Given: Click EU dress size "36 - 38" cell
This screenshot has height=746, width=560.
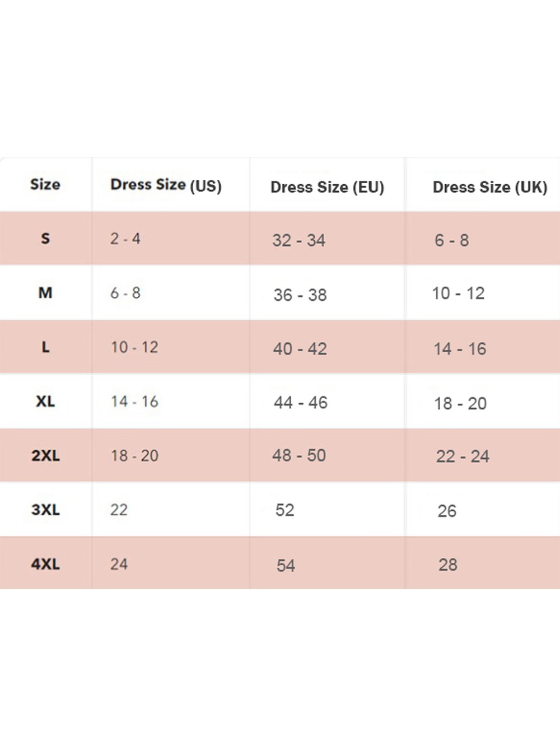Looking at the screenshot, I should click(300, 295).
